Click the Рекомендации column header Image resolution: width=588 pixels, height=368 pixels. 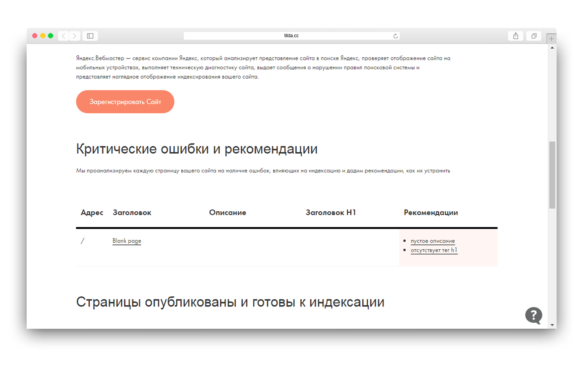(431, 212)
